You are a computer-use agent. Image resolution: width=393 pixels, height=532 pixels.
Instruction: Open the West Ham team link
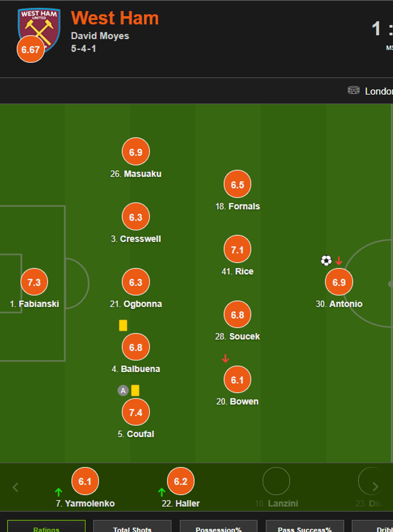[x=115, y=18]
